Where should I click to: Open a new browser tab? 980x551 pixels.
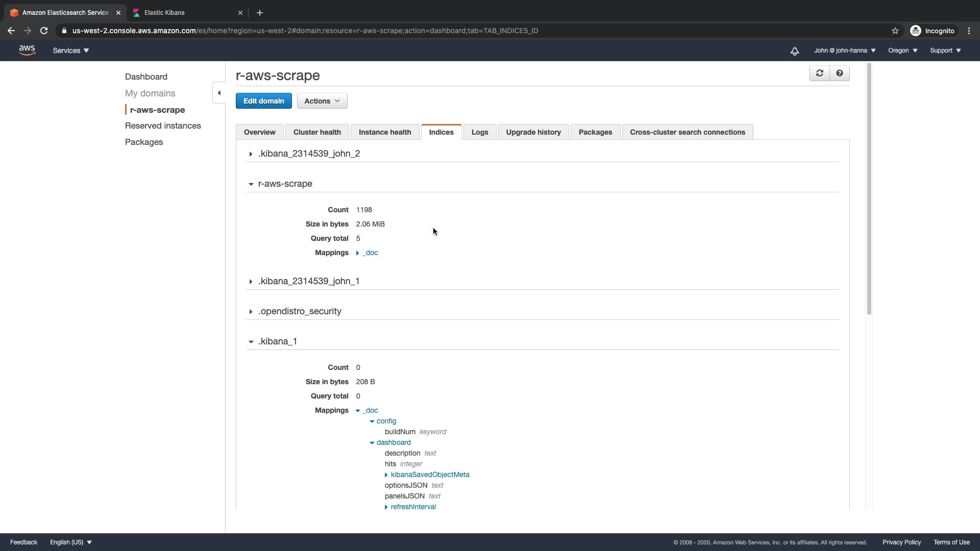pyautogui.click(x=260, y=13)
